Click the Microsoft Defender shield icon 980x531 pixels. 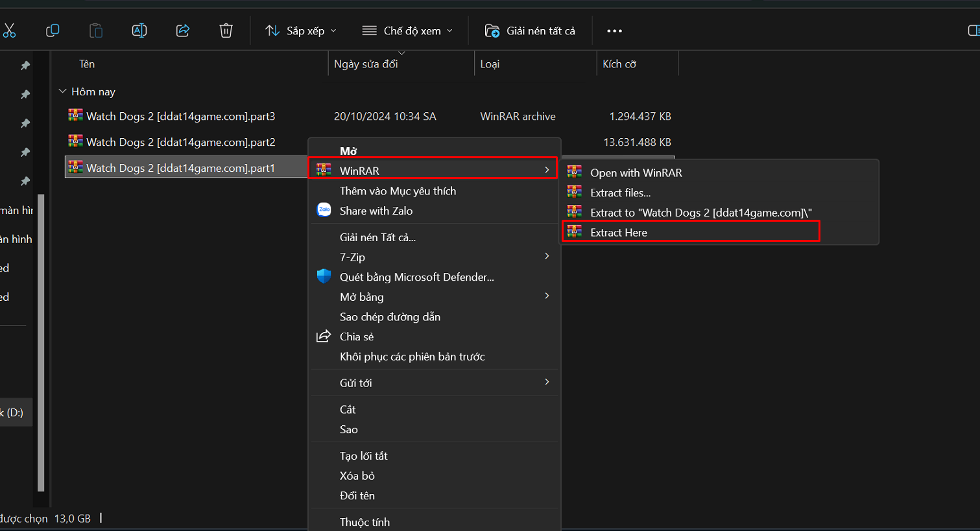[x=324, y=276]
